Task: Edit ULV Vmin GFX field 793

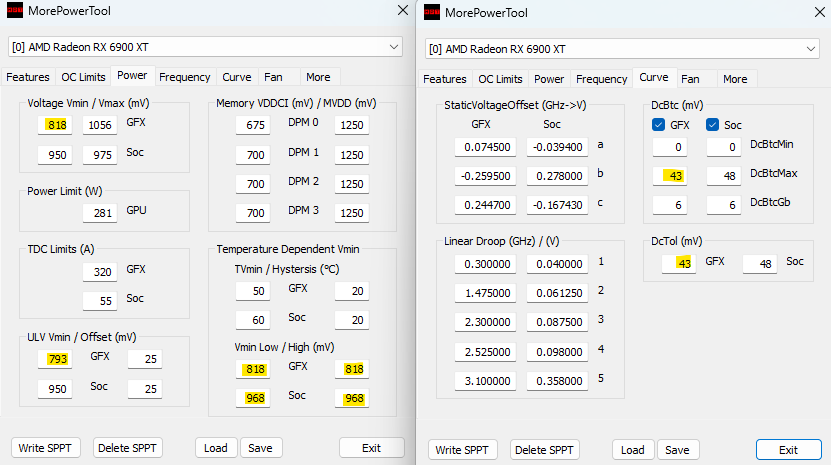Action: click(55, 359)
